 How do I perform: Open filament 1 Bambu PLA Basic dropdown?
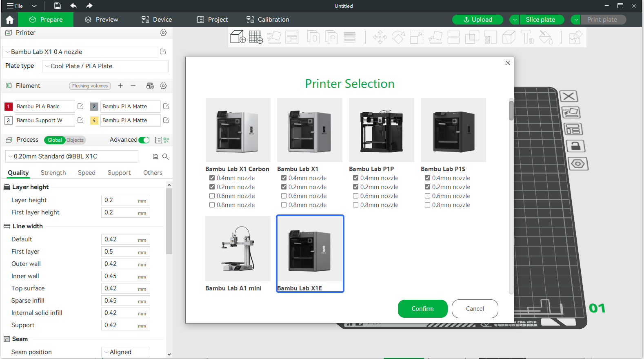click(x=45, y=107)
